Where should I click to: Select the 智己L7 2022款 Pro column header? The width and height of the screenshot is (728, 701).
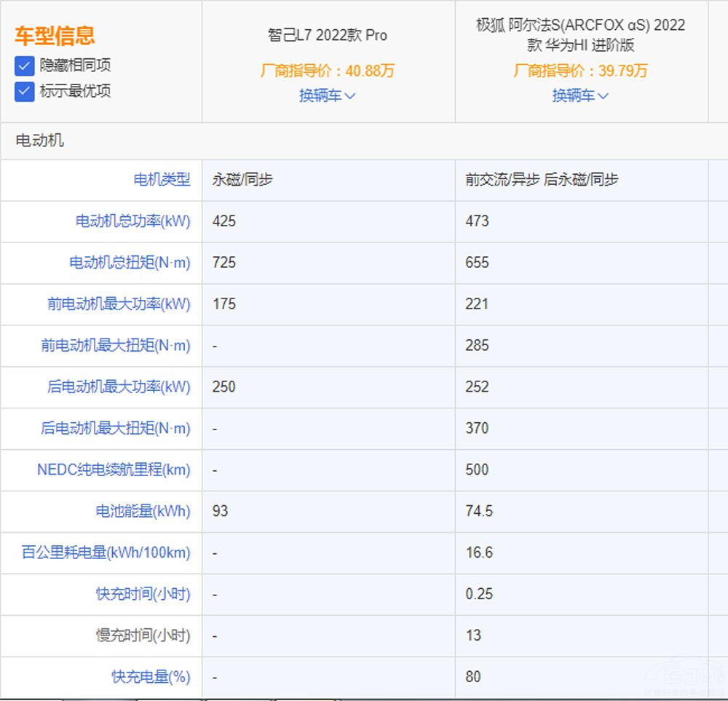[327, 35]
